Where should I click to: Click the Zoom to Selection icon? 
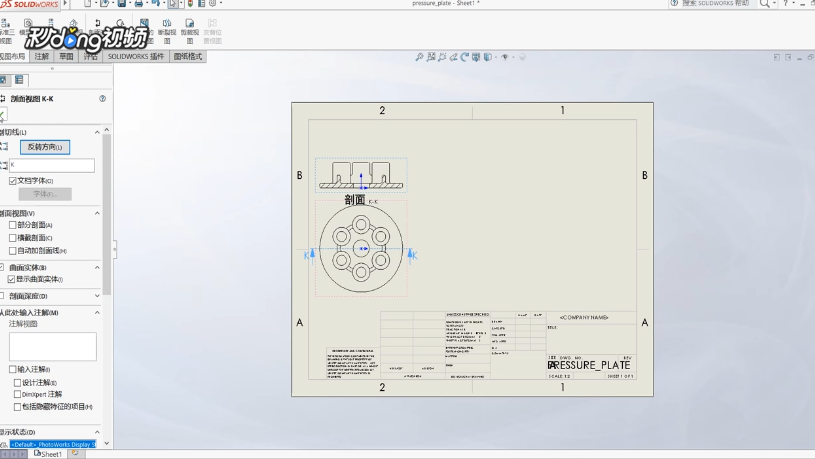click(442, 57)
